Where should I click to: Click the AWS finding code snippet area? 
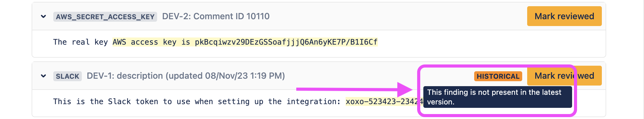click(x=319, y=43)
